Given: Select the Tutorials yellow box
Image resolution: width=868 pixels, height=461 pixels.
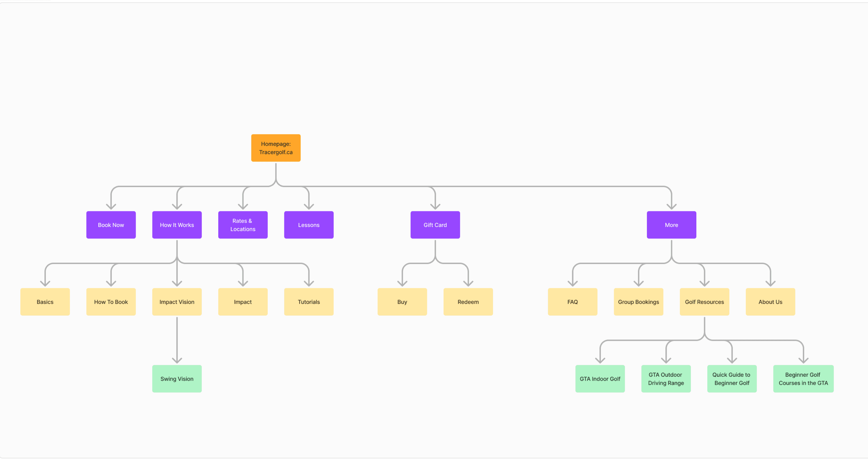Looking at the screenshot, I should (309, 302).
